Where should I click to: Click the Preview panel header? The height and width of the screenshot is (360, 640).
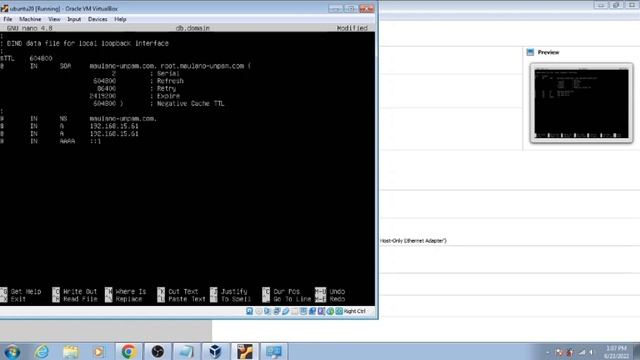(x=548, y=52)
